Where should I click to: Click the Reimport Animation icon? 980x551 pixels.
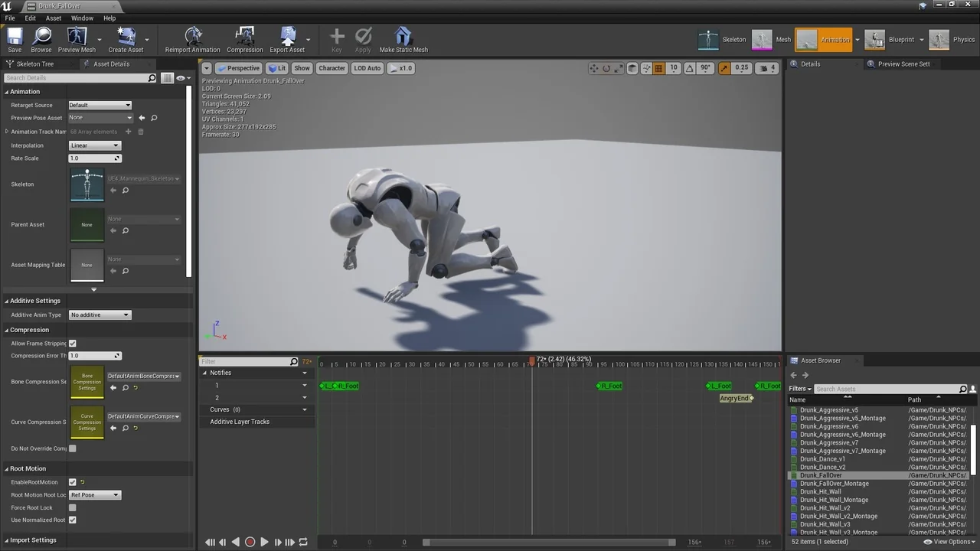[x=192, y=39]
